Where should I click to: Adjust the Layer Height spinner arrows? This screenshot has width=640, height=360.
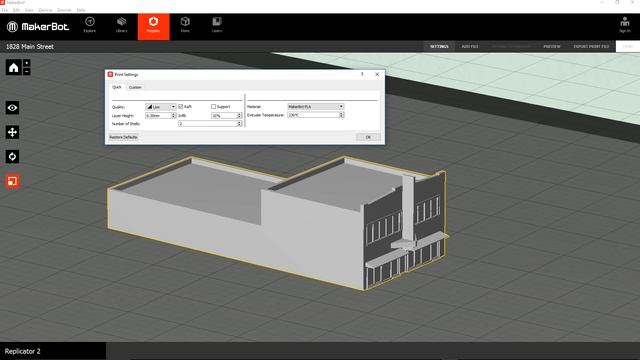[173, 116]
